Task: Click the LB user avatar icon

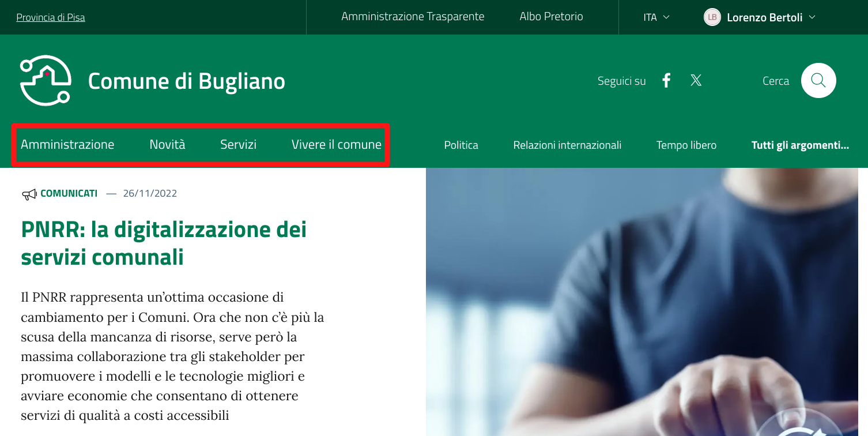Action: [x=712, y=17]
